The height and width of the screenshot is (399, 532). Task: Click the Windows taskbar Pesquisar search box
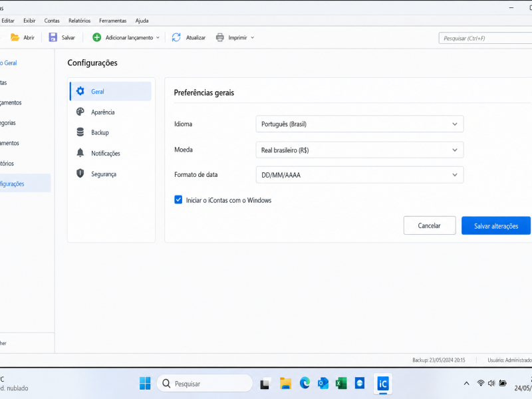pos(205,384)
